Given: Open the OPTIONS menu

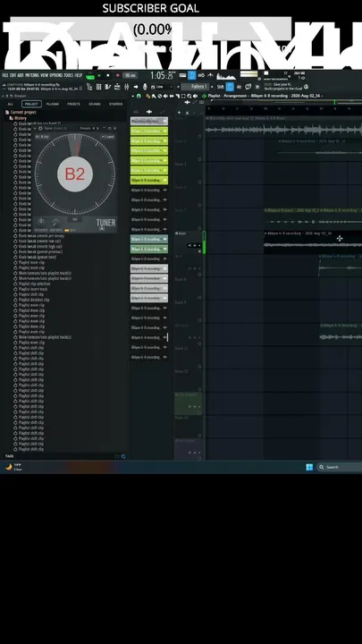Looking at the screenshot, I should (x=56, y=75).
